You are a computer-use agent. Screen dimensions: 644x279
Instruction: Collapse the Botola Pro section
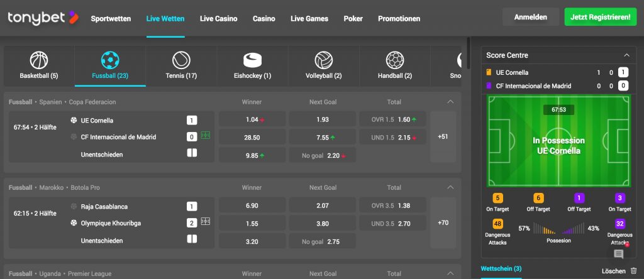point(450,187)
